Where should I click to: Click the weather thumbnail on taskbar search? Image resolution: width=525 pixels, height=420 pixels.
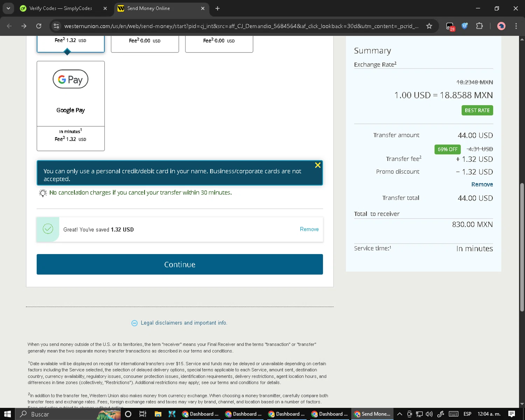(x=108, y=414)
